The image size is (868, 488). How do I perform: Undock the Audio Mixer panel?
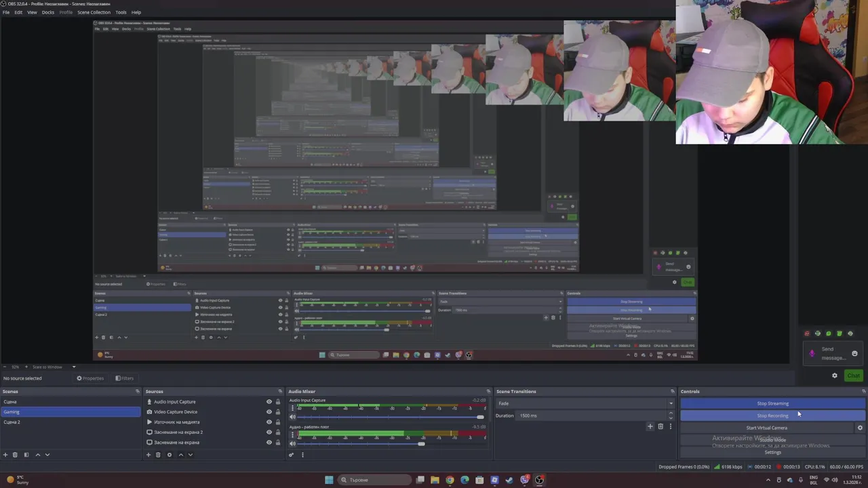pos(488,391)
